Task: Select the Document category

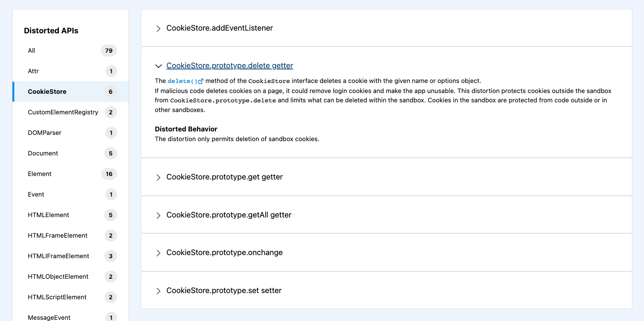Action: click(71, 154)
